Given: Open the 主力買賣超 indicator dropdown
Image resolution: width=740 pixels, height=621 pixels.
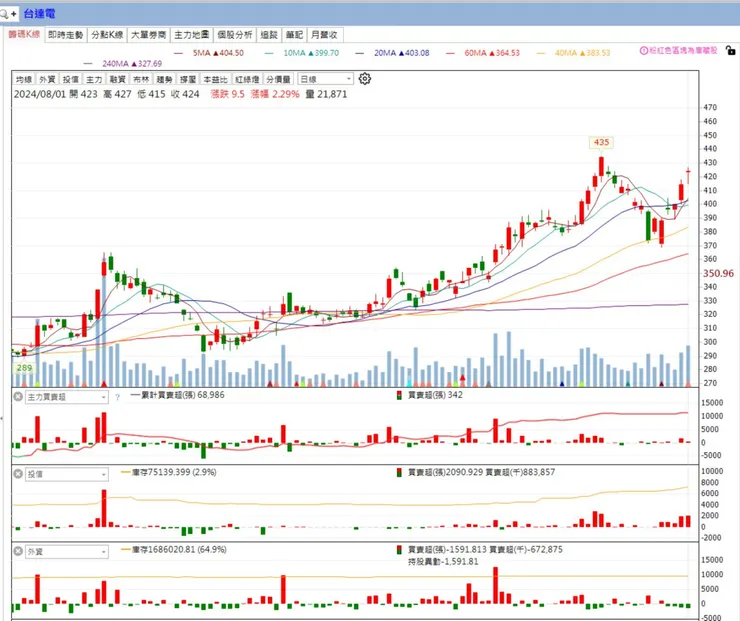Looking at the screenshot, I should point(67,397).
